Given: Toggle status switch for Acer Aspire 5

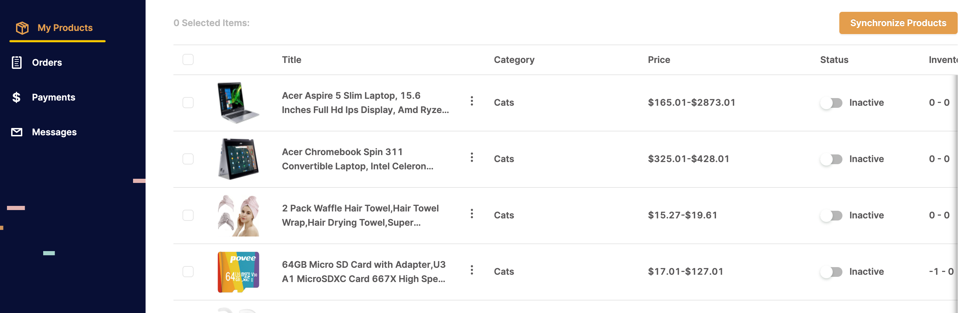Looking at the screenshot, I should (831, 103).
